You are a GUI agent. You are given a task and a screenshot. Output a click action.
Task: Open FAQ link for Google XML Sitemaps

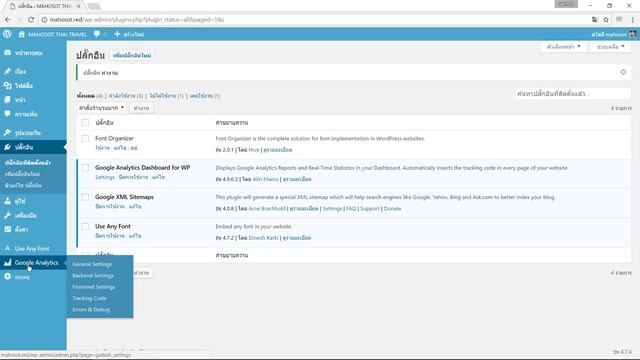pos(351,209)
